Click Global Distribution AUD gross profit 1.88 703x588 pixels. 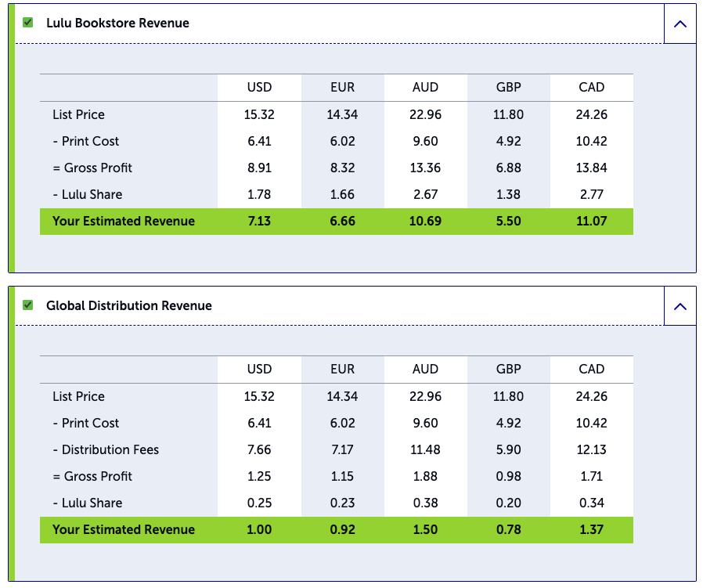coord(425,476)
